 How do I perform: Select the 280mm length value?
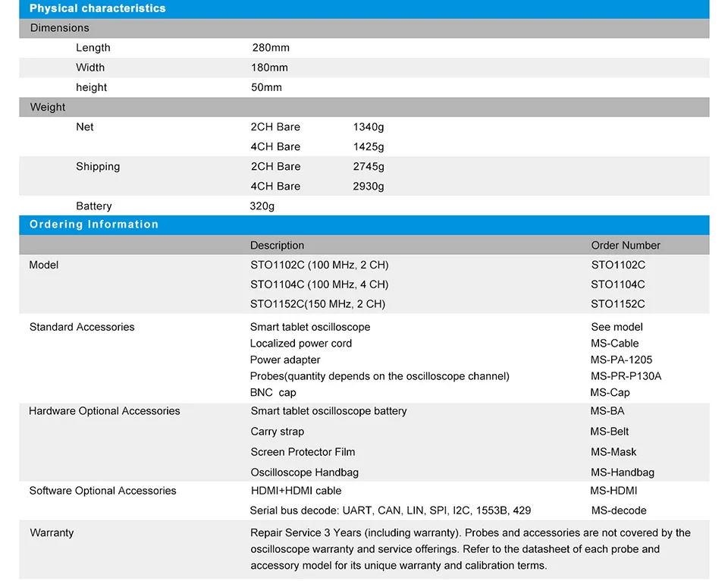tap(271, 48)
